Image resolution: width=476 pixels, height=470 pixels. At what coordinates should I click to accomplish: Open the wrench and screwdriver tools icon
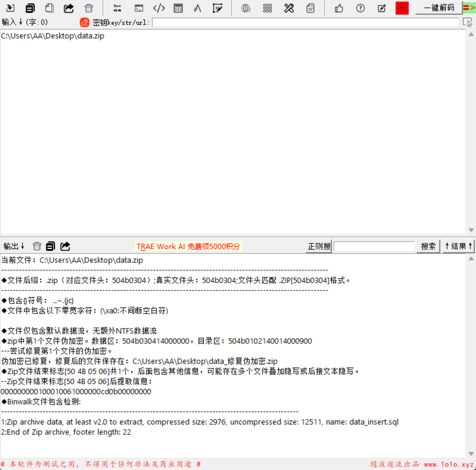click(289, 8)
